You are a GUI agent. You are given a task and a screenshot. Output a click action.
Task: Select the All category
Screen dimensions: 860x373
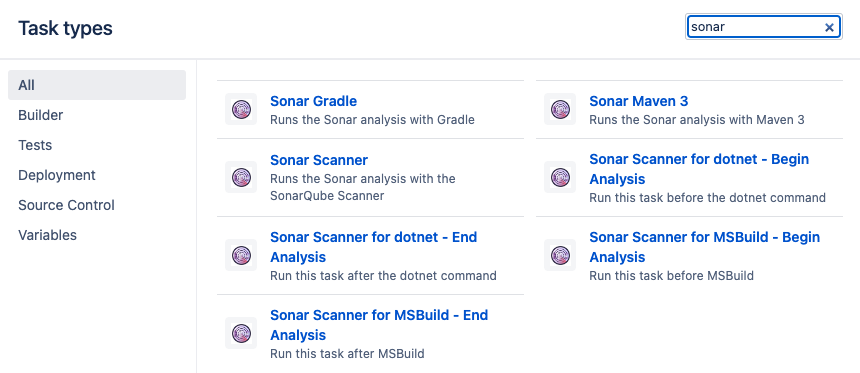coord(97,85)
